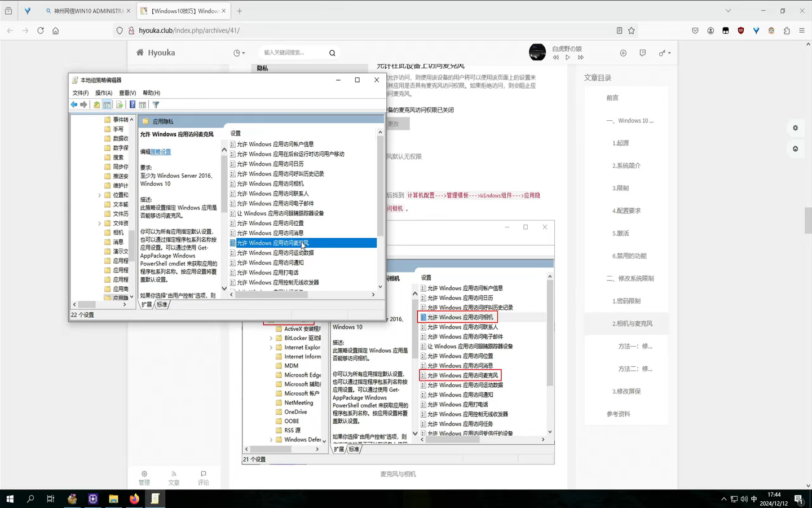Jump to 1.密码限制 in the article outline
Screen dimensions: 812x508
point(627,301)
